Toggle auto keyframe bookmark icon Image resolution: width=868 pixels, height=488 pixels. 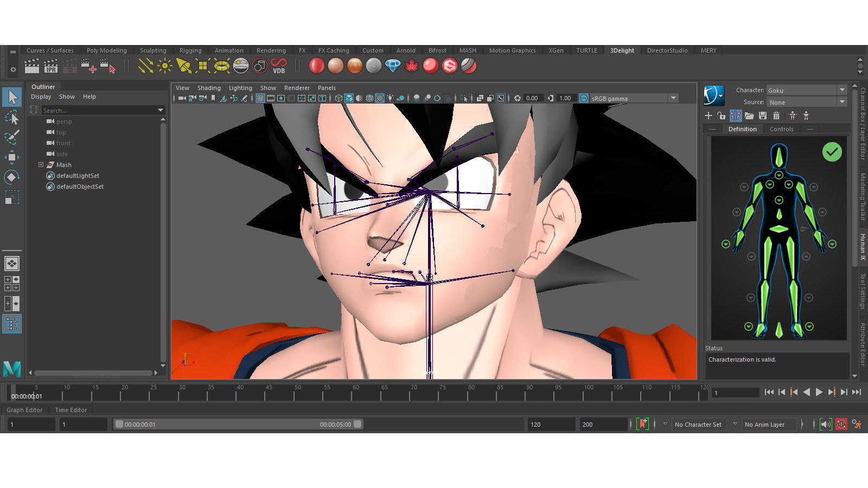click(x=643, y=423)
